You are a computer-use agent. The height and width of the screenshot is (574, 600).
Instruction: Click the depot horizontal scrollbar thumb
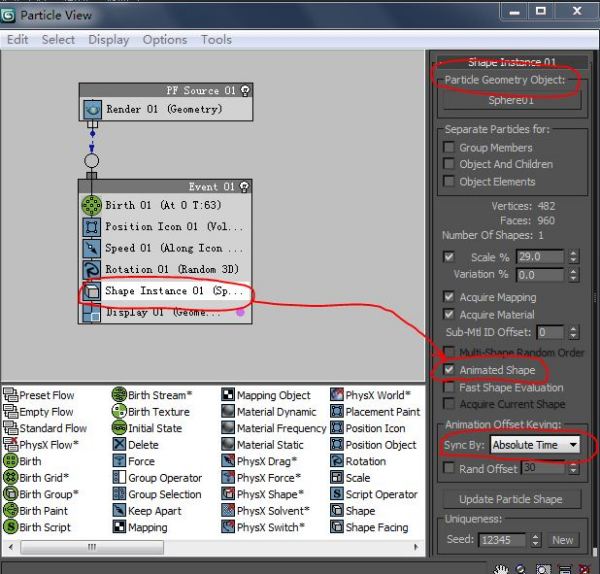tap(92, 547)
